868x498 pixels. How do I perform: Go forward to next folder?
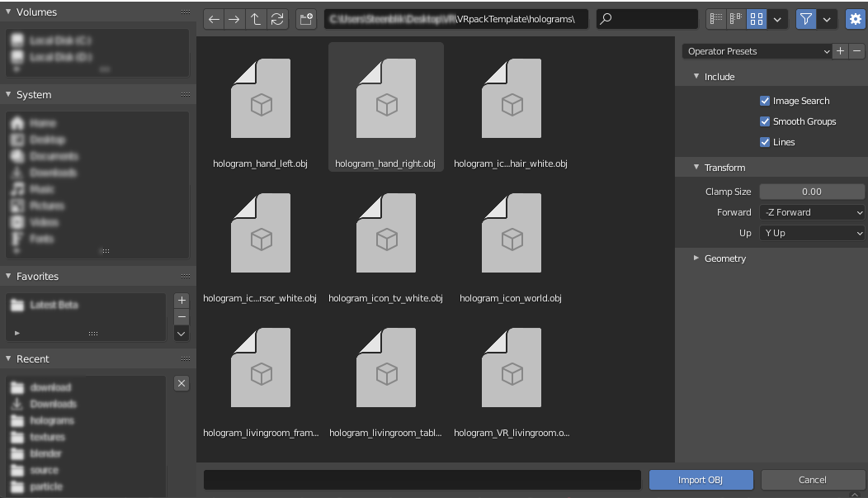tap(234, 19)
